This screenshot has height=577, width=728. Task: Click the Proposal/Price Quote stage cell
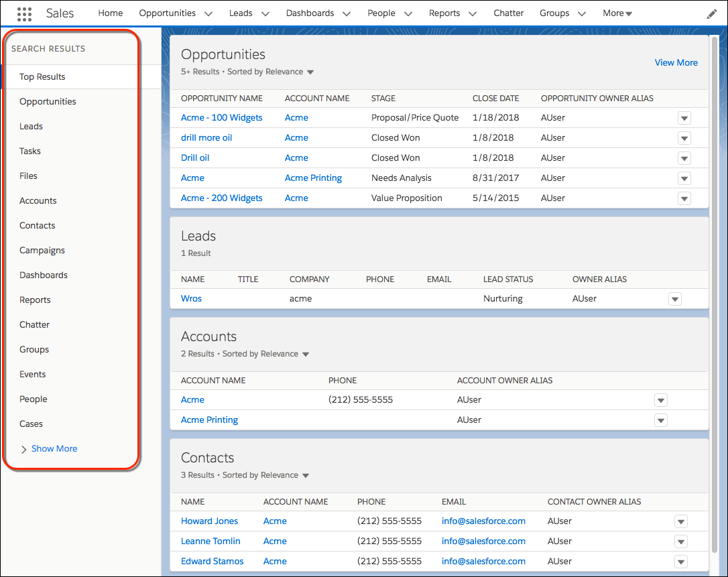[414, 118]
